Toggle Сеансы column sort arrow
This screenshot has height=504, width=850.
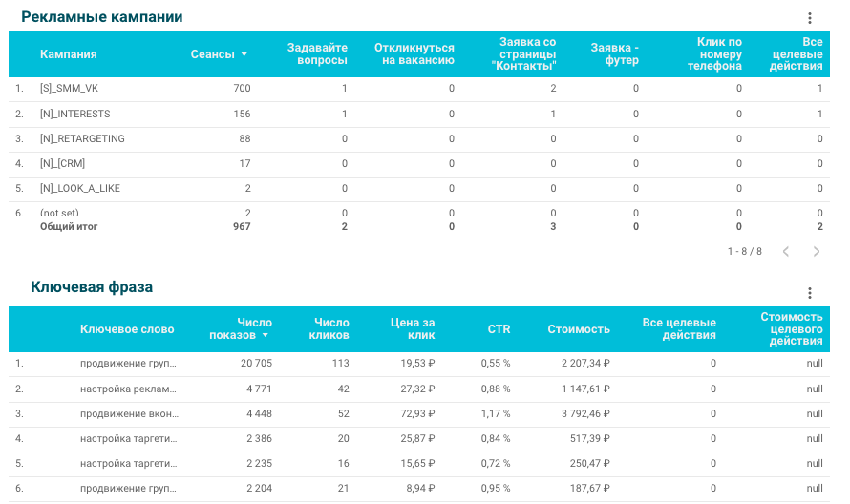coord(244,54)
